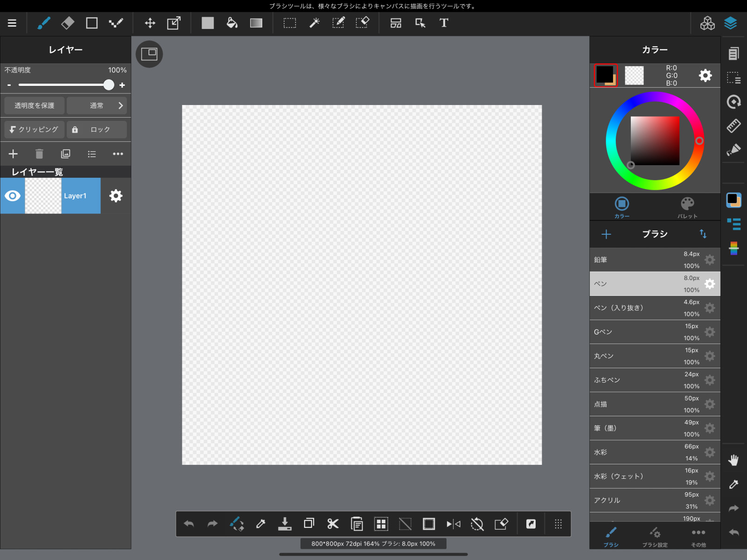
Task: Click the scissors cut icon
Action: (333, 524)
